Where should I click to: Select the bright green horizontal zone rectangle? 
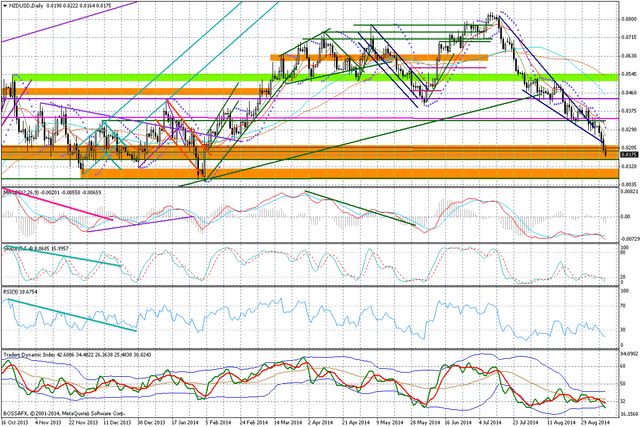pos(316,78)
